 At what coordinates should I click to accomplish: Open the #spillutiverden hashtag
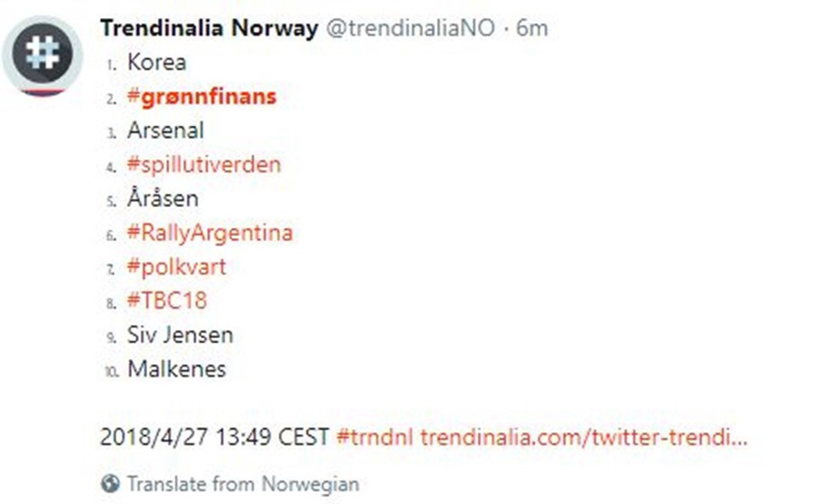point(204,164)
